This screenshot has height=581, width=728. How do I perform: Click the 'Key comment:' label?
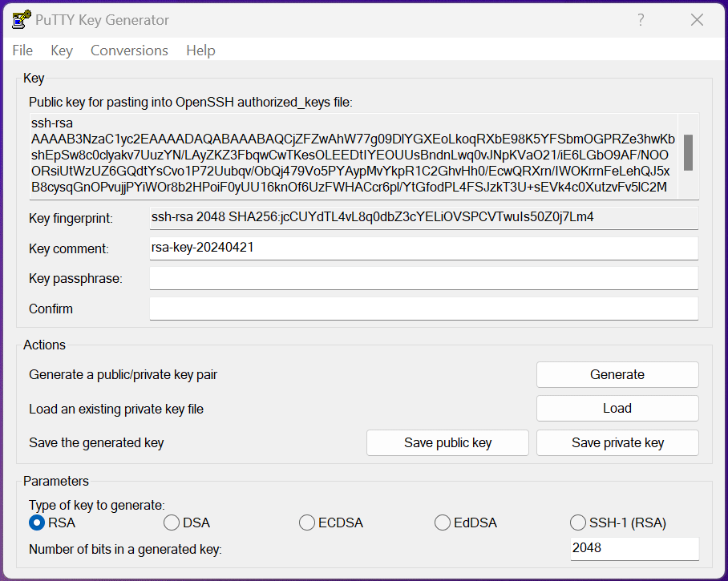coord(69,248)
